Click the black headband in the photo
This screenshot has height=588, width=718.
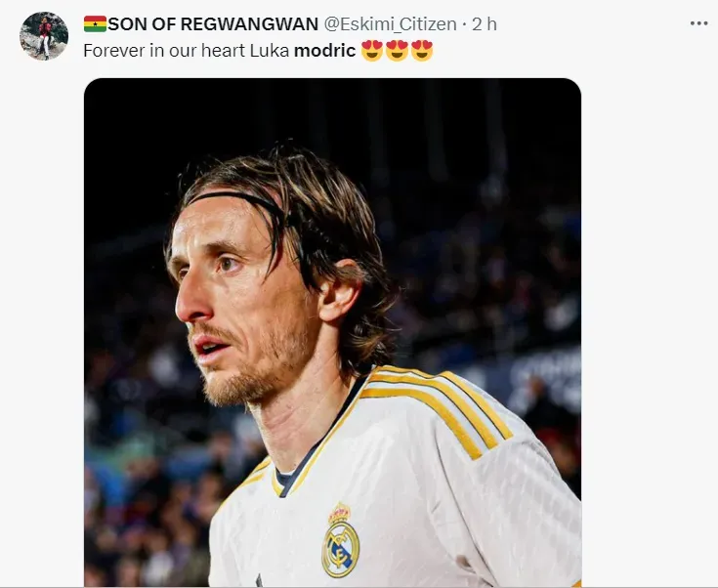(x=238, y=200)
